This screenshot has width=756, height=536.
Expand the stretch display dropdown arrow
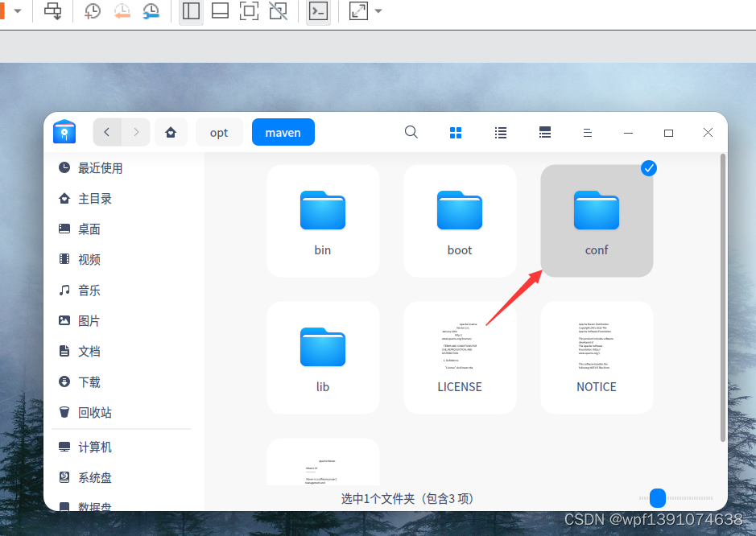(x=378, y=11)
